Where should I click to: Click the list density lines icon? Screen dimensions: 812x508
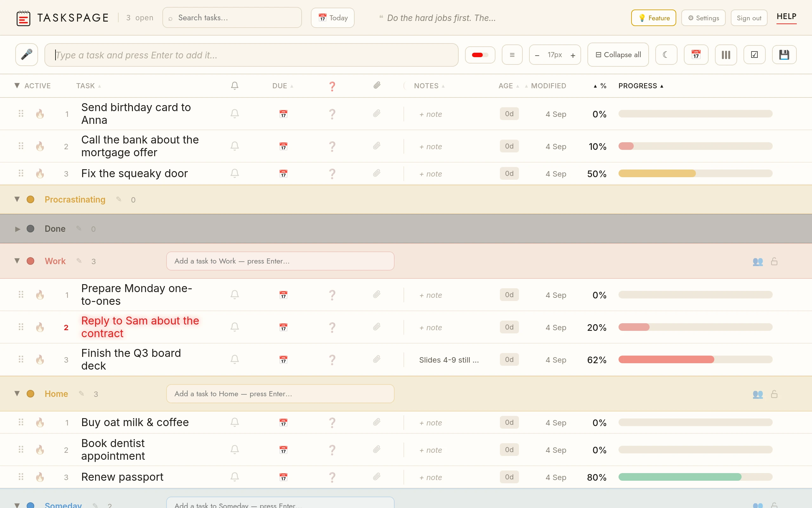[512, 54]
